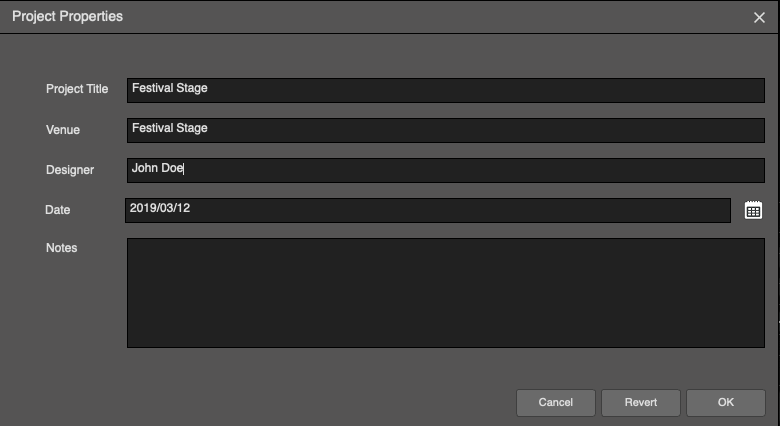This screenshot has width=780, height=426.
Task: Focus the empty Notes text area
Action: 446,293
